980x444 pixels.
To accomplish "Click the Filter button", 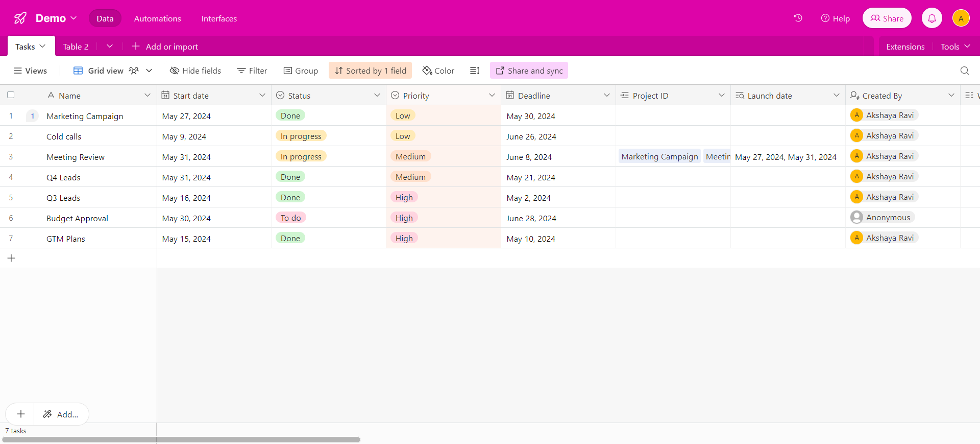I will [x=252, y=71].
